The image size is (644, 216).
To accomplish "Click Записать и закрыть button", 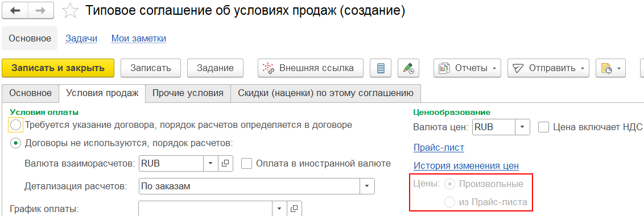I will point(58,68).
